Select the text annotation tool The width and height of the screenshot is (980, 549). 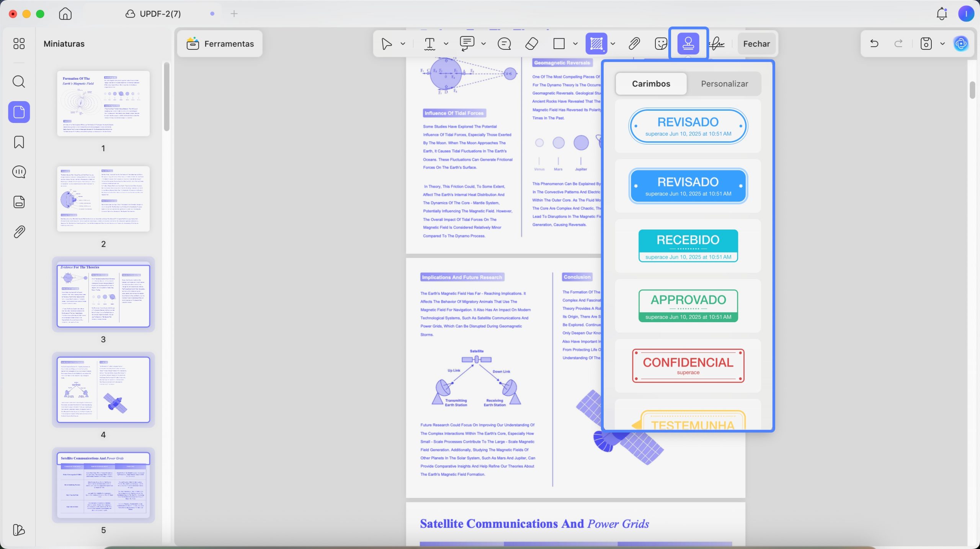click(x=430, y=44)
